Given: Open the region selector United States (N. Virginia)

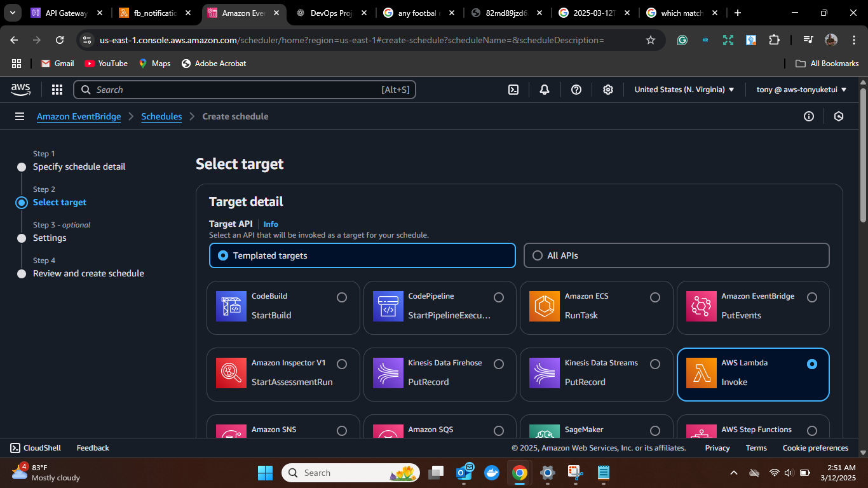Looking at the screenshot, I should click(x=684, y=90).
